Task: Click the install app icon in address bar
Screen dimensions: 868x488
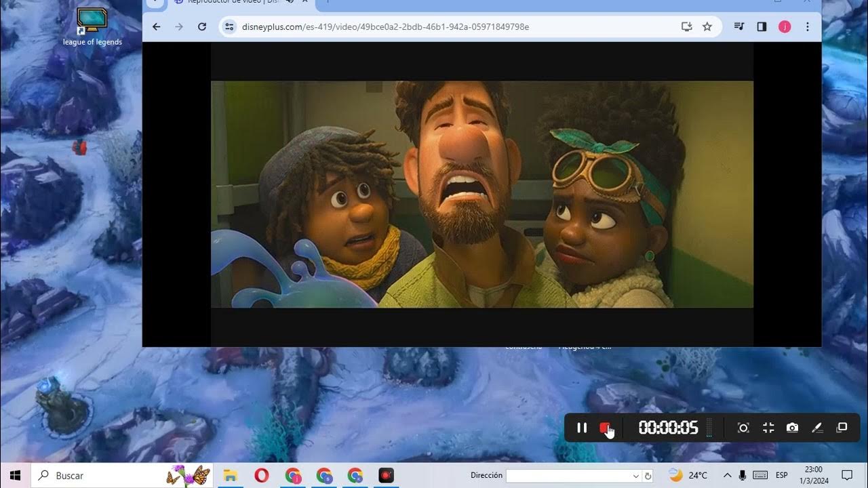Action: pyautogui.click(x=686, y=26)
